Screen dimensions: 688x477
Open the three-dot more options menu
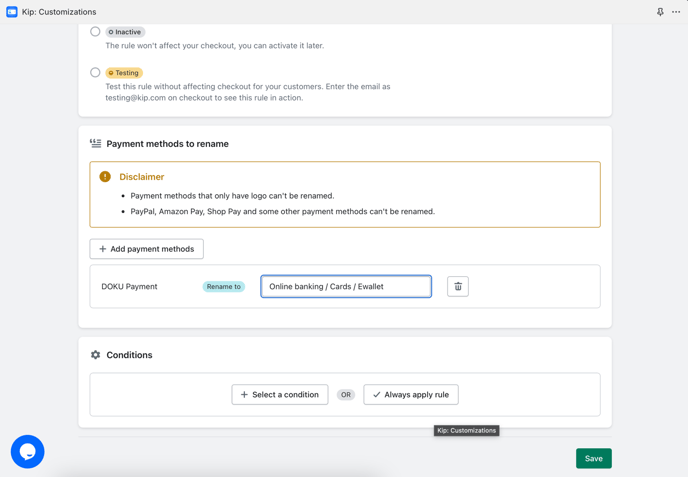click(676, 12)
